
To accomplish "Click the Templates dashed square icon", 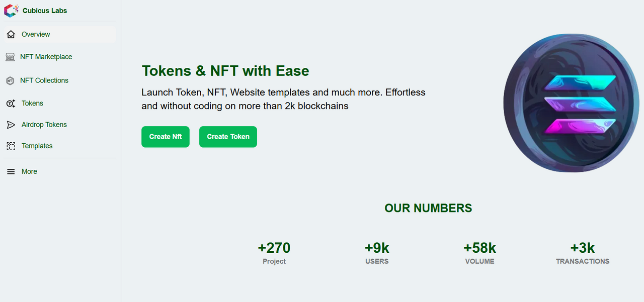I will [x=11, y=146].
